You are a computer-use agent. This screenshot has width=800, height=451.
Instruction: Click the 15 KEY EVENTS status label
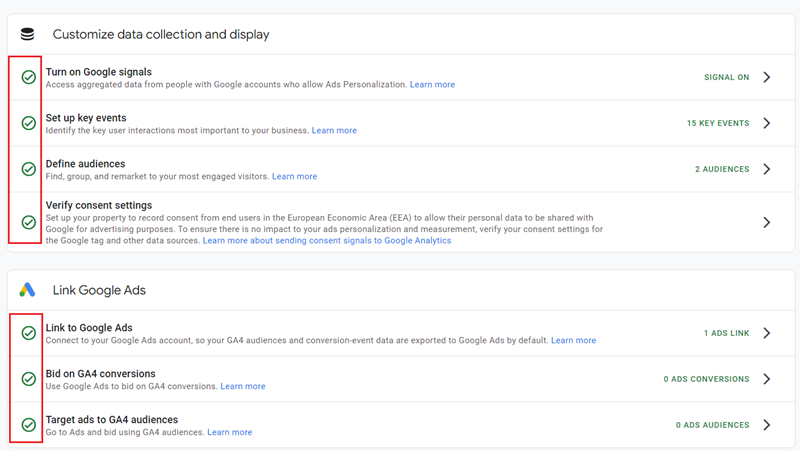coord(718,123)
